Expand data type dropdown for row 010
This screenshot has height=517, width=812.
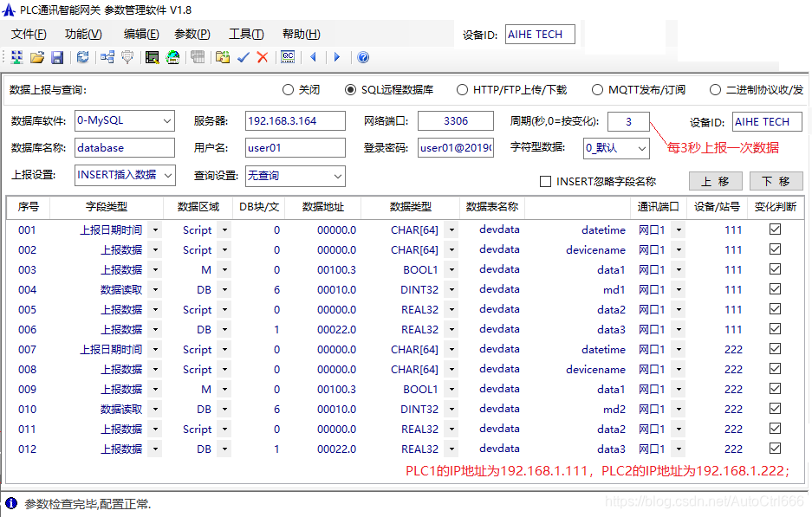tap(451, 409)
